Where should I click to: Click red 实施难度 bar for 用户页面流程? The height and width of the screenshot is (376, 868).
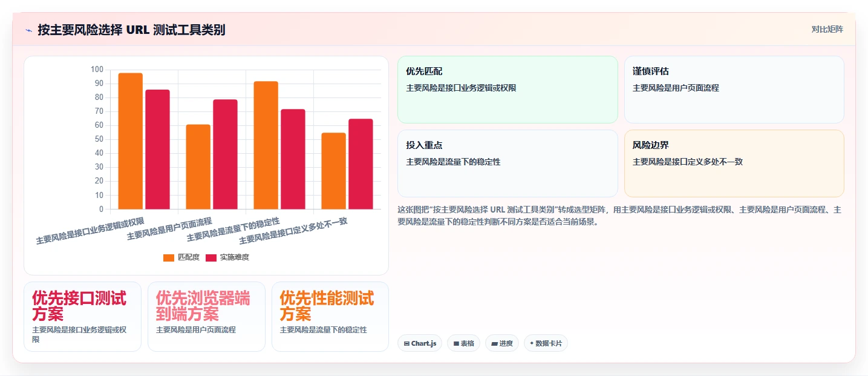[x=225, y=154]
